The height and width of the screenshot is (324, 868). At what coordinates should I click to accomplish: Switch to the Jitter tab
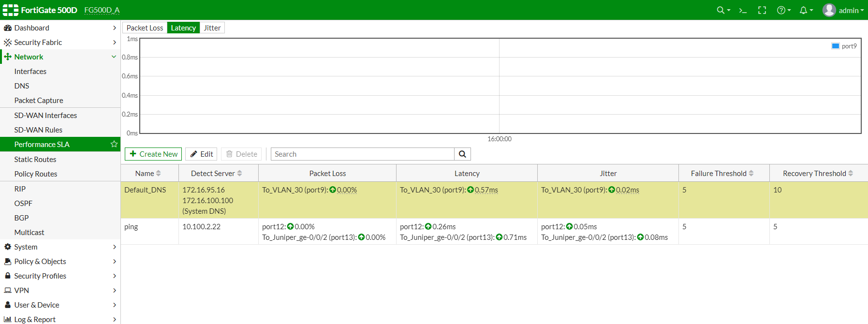point(212,28)
